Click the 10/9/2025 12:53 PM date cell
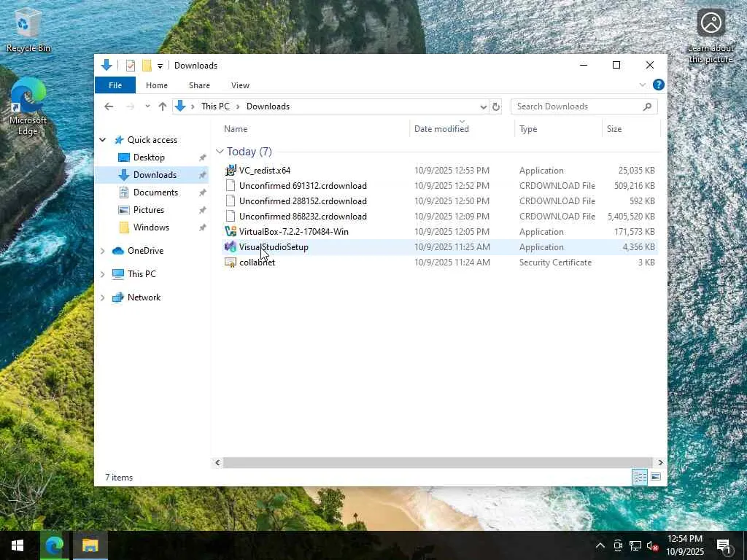This screenshot has width=747, height=560. click(452, 171)
